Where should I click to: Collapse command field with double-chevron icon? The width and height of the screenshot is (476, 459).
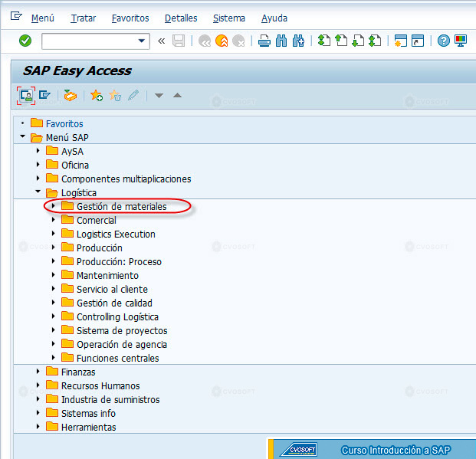pyautogui.click(x=161, y=41)
